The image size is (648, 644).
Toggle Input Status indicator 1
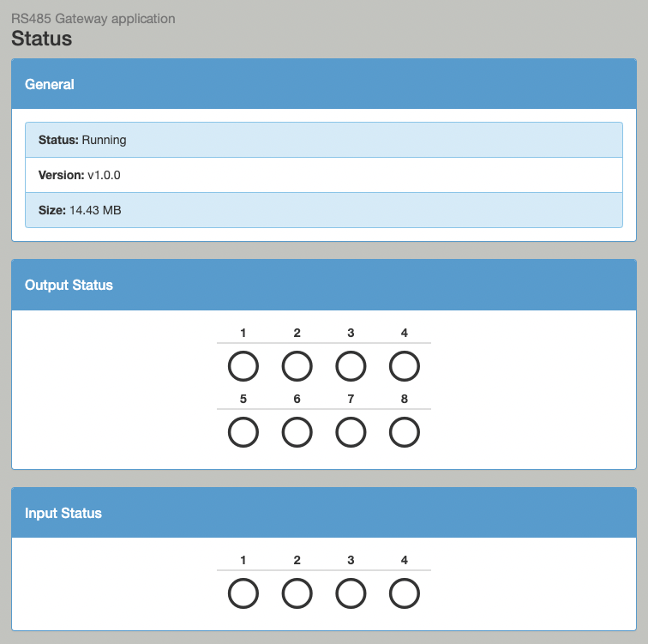(x=243, y=593)
